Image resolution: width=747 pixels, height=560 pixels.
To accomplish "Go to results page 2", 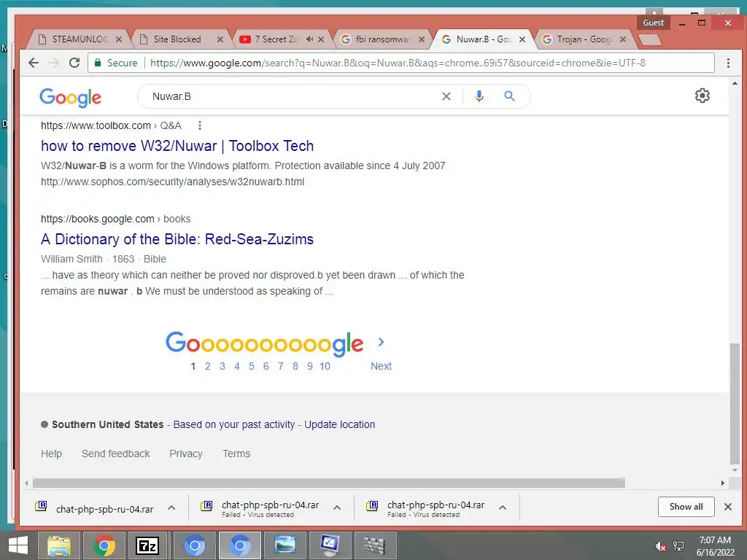I will pyautogui.click(x=208, y=366).
